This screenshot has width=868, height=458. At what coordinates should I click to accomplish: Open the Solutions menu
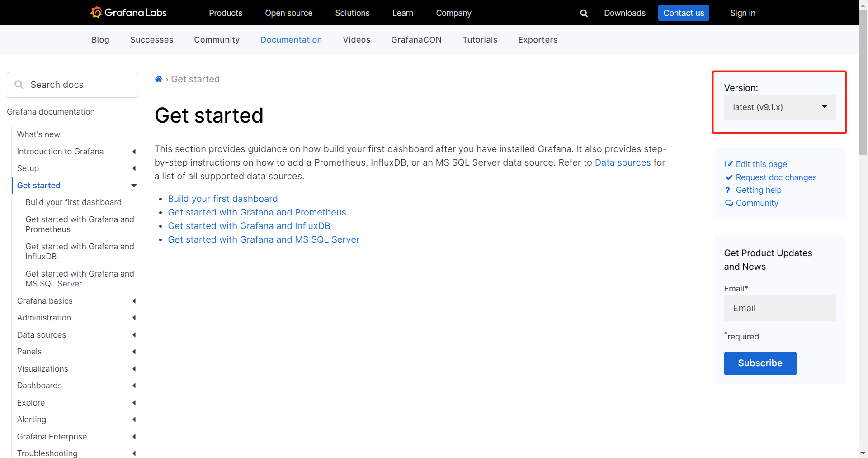(x=352, y=13)
